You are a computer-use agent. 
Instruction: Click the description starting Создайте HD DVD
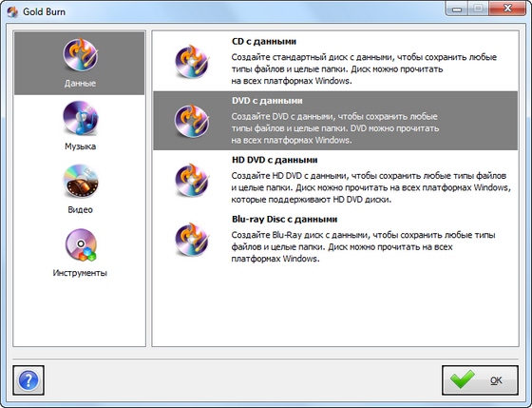(371, 187)
